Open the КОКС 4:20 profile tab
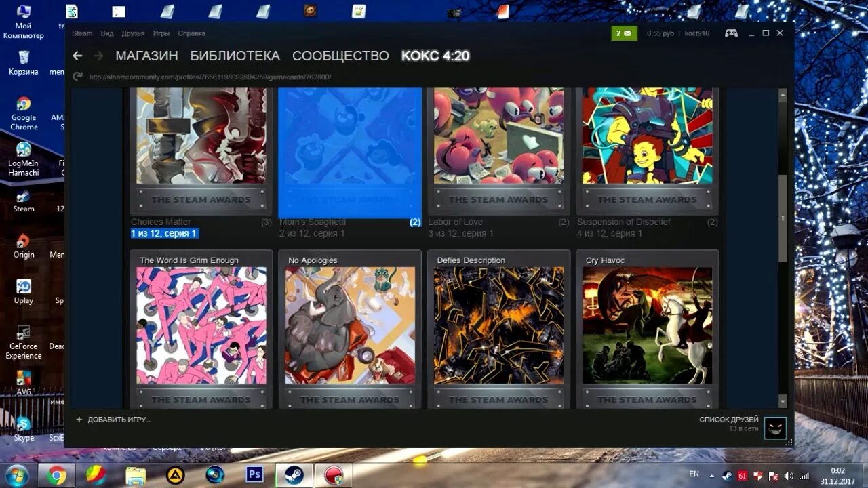 [x=435, y=56]
